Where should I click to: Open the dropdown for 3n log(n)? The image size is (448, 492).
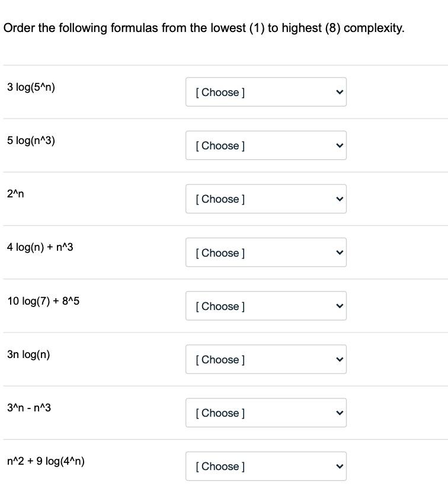click(x=265, y=359)
